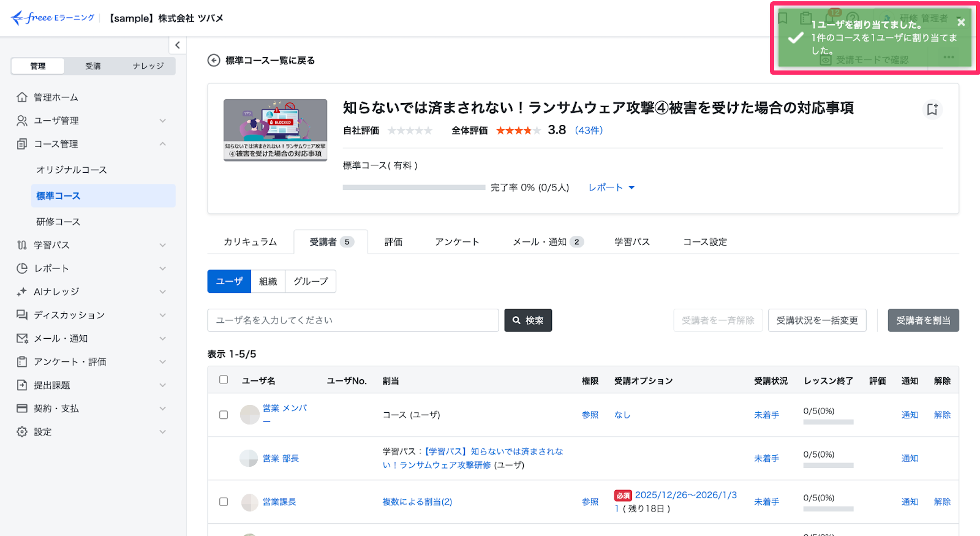This screenshot has height=536, width=980.
Task: Click 受講者を割当 button
Action: coord(923,320)
